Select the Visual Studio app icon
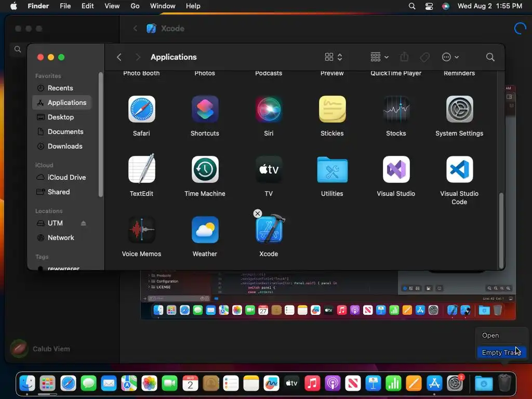The height and width of the screenshot is (399, 532). click(x=396, y=169)
